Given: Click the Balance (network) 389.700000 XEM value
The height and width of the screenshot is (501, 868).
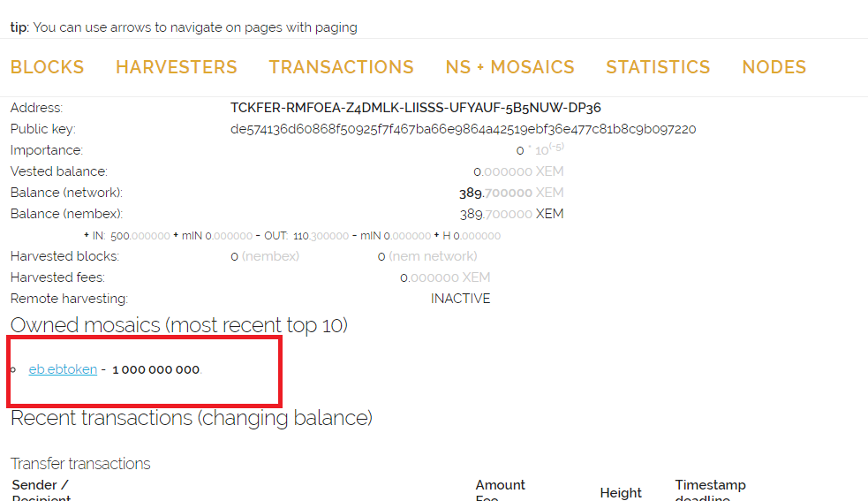Looking at the screenshot, I should (510, 193).
